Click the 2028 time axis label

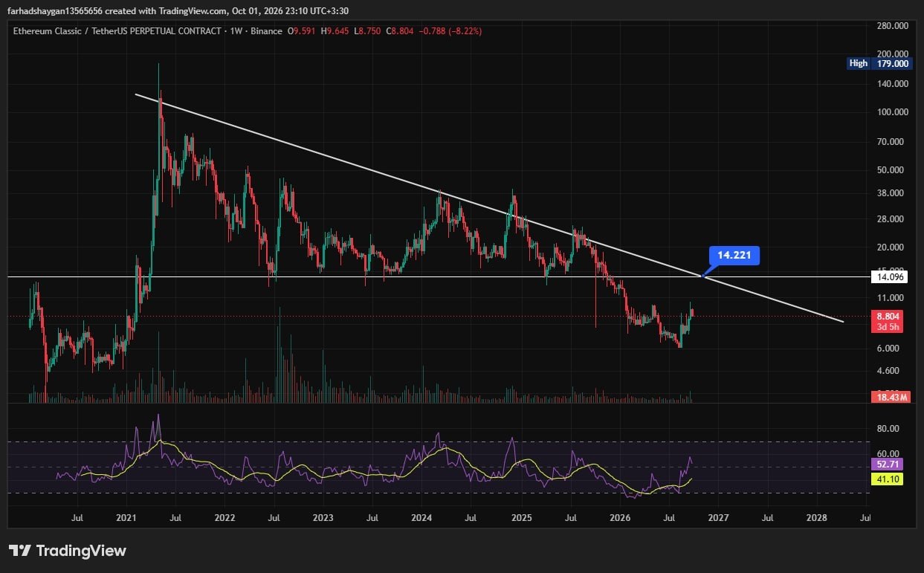tap(817, 517)
